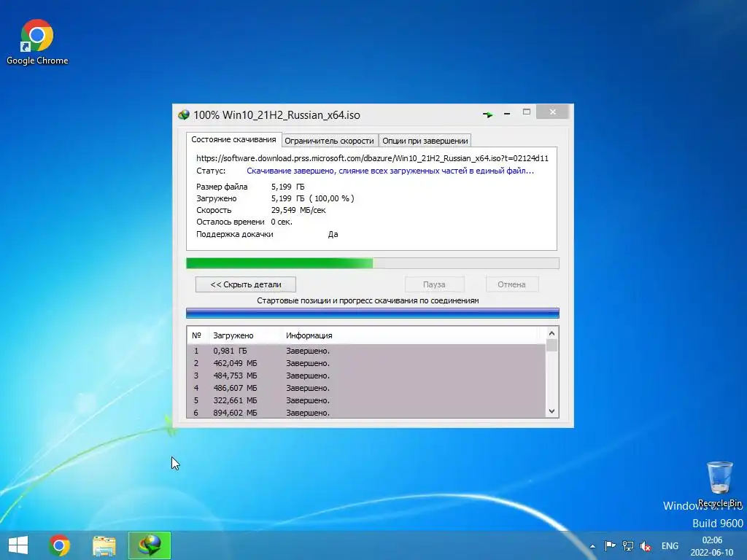
Task: Click the Пауза button
Action: (x=434, y=284)
